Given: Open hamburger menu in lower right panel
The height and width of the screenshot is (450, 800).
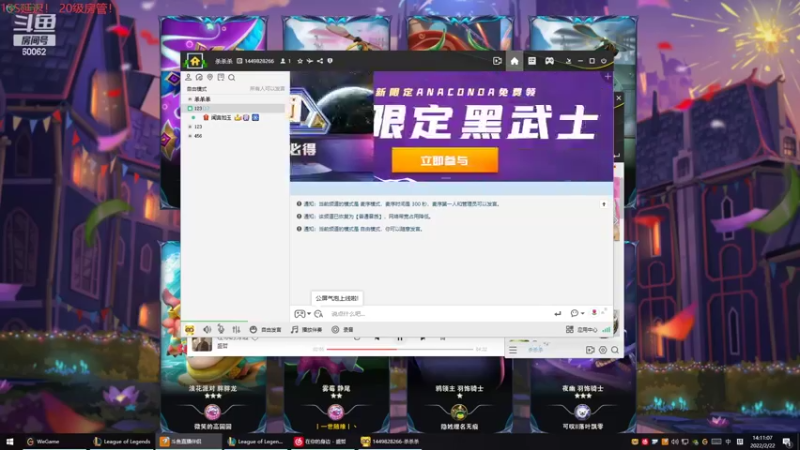Looking at the screenshot, I should [x=513, y=350].
